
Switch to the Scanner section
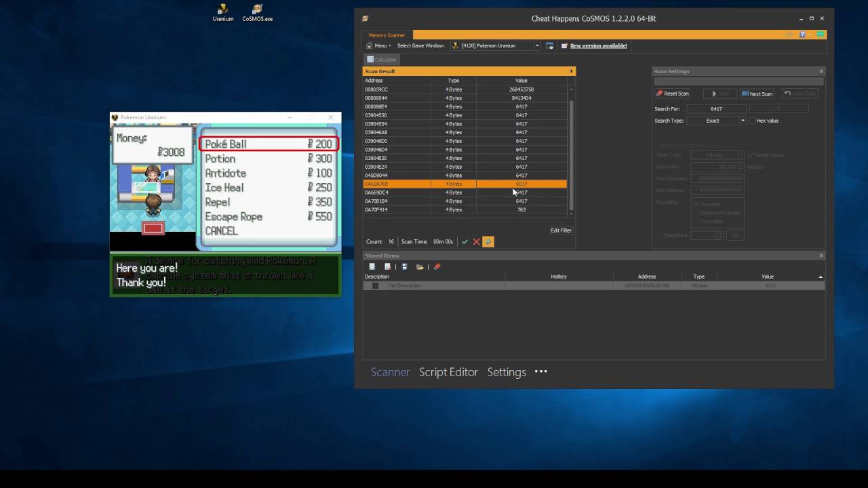tap(390, 372)
